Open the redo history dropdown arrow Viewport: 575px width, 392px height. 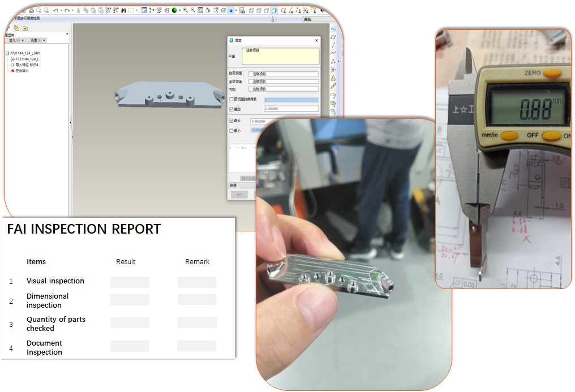click(72, 10)
